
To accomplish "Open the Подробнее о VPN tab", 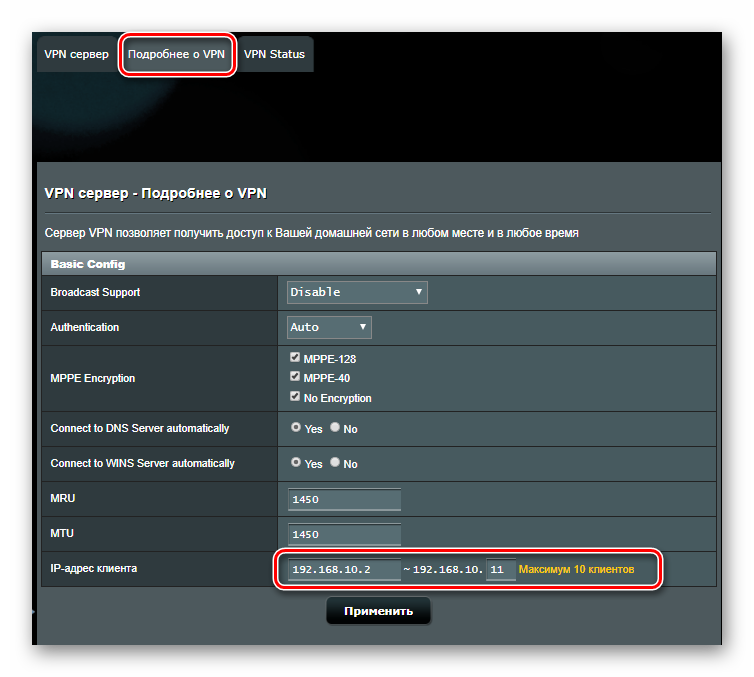I will point(176,54).
